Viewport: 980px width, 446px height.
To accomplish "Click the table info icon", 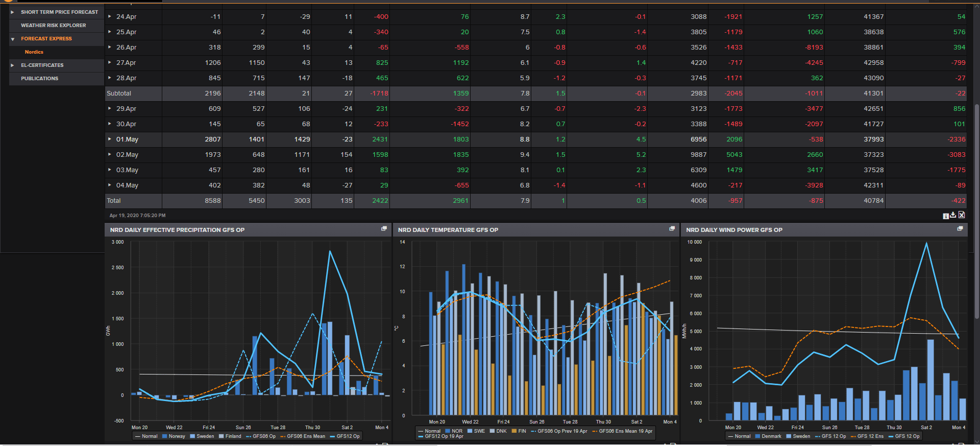I will coord(945,216).
